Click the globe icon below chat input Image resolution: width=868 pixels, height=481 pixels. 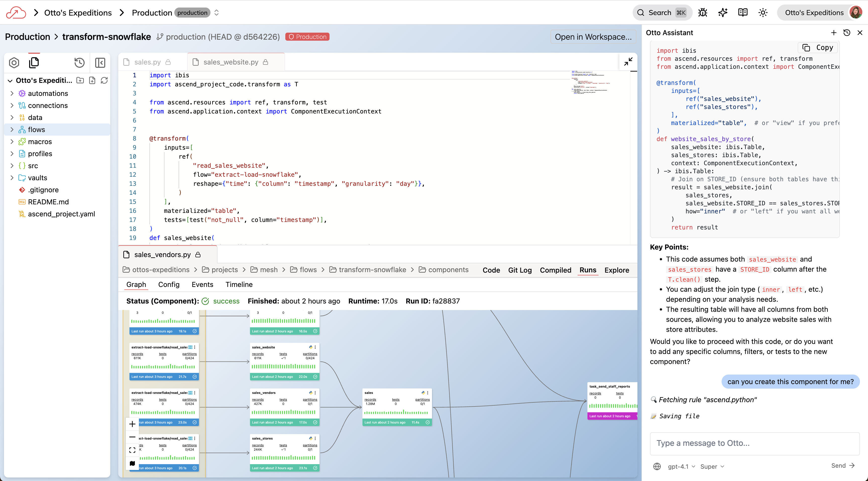[657, 466]
